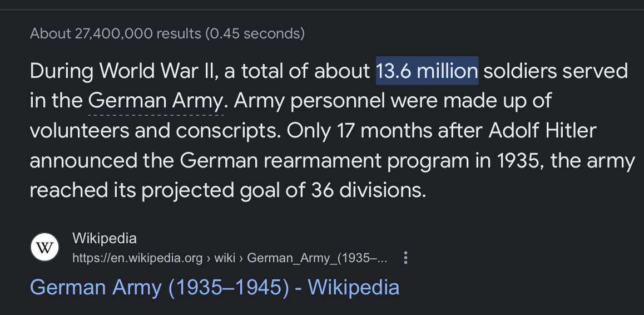Click the Wikipedia W favicon
This screenshot has width=644, height=315.
coord(44,247)
